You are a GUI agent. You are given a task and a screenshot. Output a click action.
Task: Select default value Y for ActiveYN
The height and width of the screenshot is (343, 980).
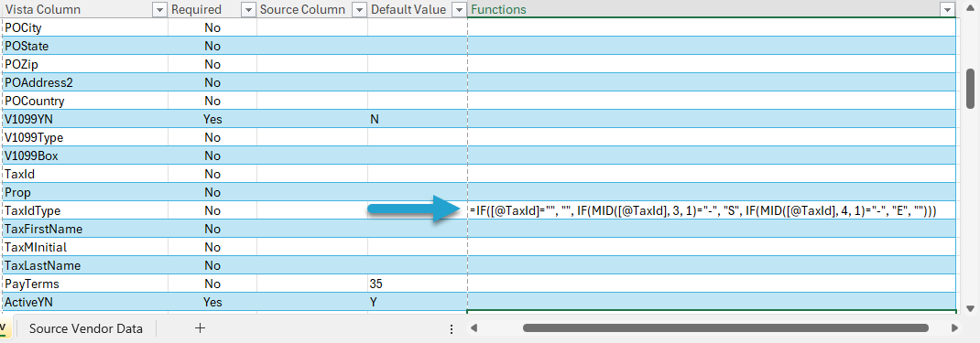(417, 303)
